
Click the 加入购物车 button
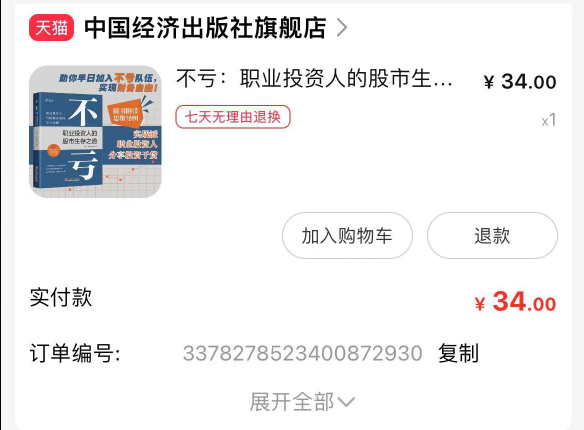point(347,236)
